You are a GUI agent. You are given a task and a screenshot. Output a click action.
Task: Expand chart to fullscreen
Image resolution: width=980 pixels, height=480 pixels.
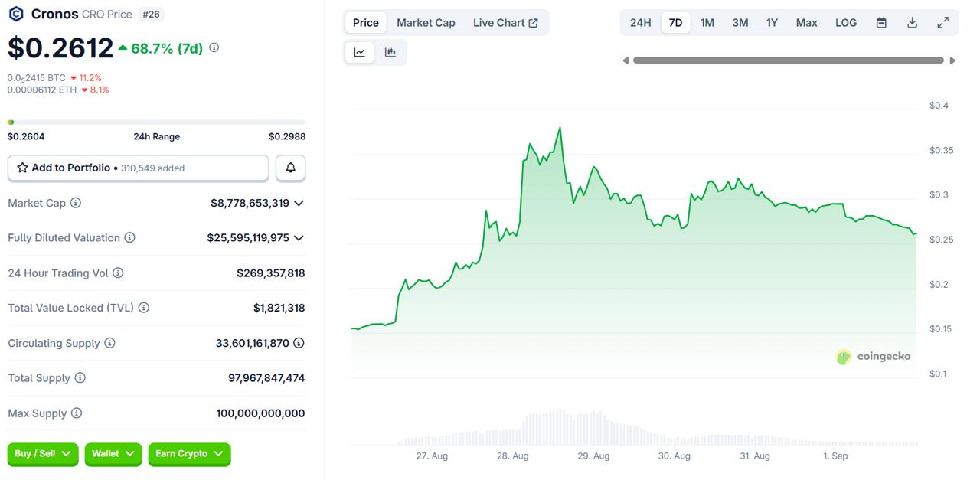click(943, 23)
